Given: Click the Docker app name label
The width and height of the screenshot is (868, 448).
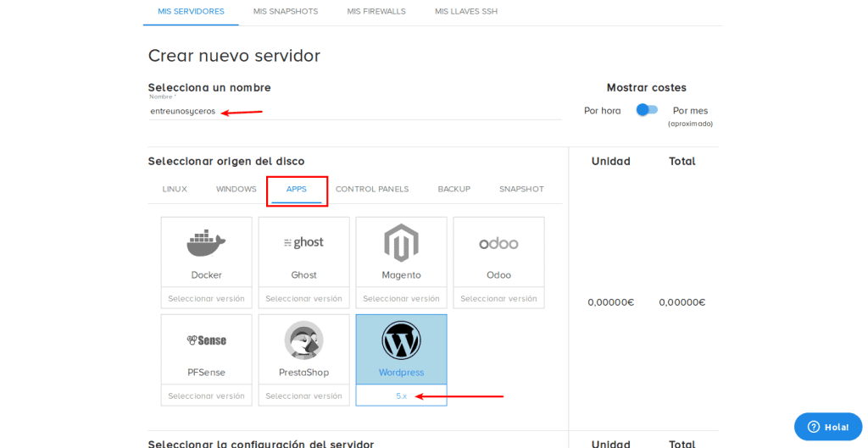Looking at the screenshot, I should coord(207,275).
